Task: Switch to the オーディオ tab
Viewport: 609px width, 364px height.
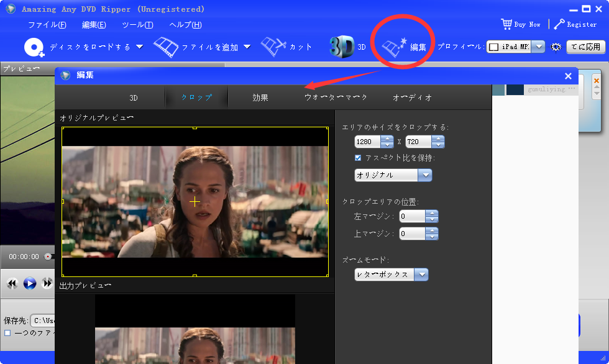Action: [412, 98]
